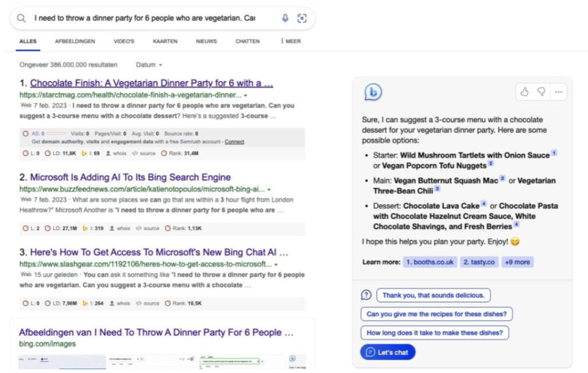The height and width of the screenshot is (373, 588).
Task: View 'source' for starctmag result
Action: coord(144,153)
